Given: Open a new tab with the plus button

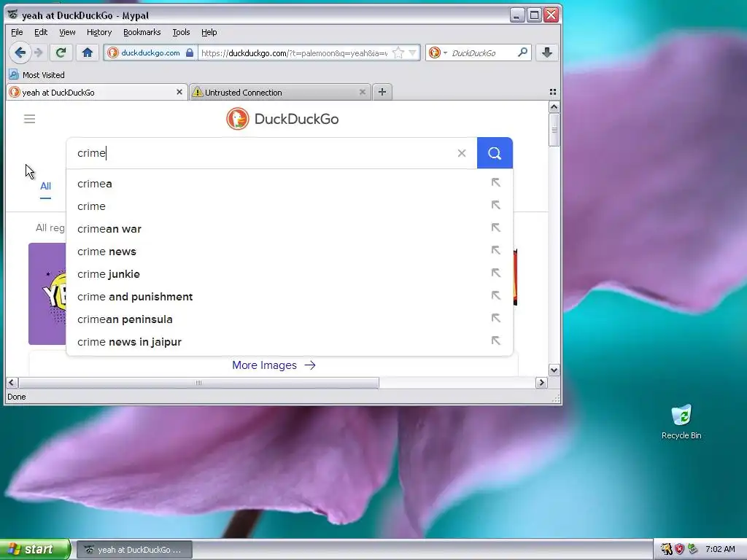Looking at the screenshot, I should tap(382, 92).
